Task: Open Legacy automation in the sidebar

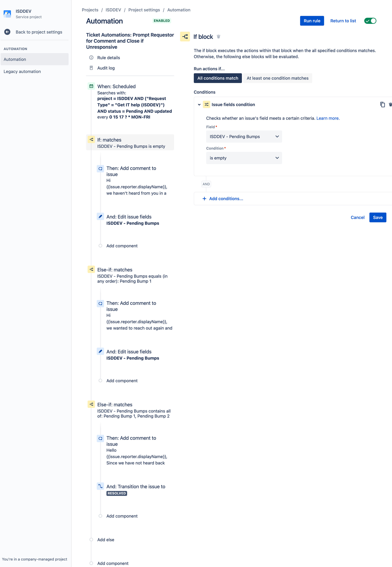Action: [34, 72]
